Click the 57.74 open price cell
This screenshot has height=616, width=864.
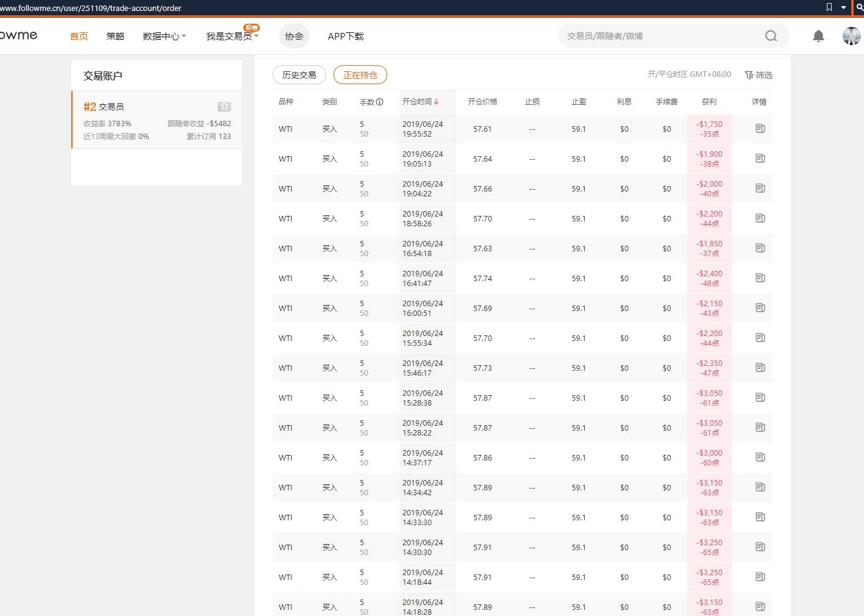point(482,279)
